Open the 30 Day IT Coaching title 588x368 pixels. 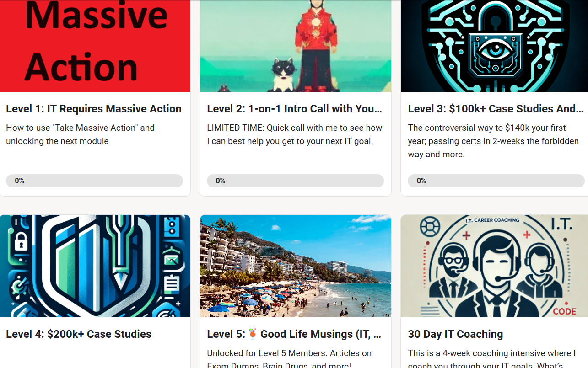point(455,334)
